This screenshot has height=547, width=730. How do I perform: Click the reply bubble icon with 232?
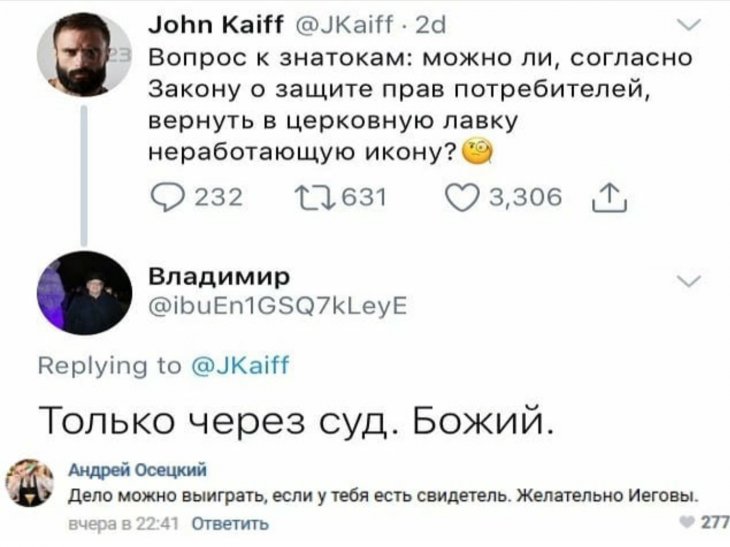(x=168, y=198)
